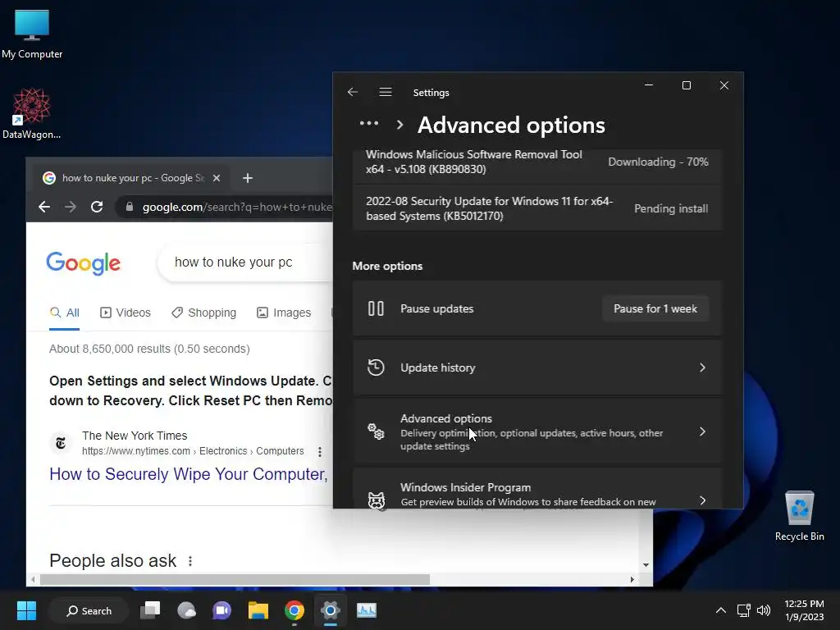840x630 pixels.
Task: Click the KB5012170 Security Update entry
Action: (537, 208)
